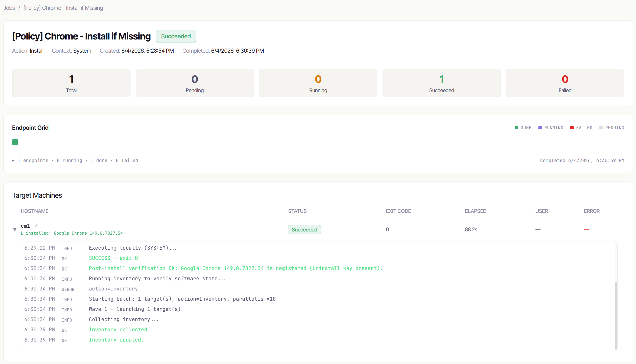Click the Succeeded badge beside the job title
Viewport: 636px width, 364px height.
[x=176, y=36]
